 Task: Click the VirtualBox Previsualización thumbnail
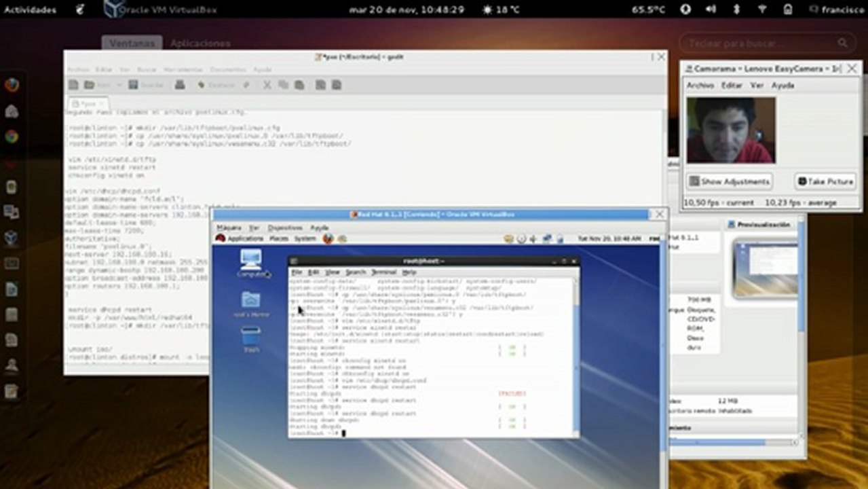coord(767,269)
